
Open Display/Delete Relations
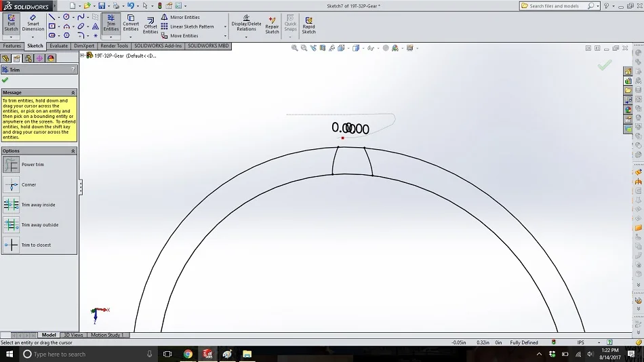click(246, 23)
